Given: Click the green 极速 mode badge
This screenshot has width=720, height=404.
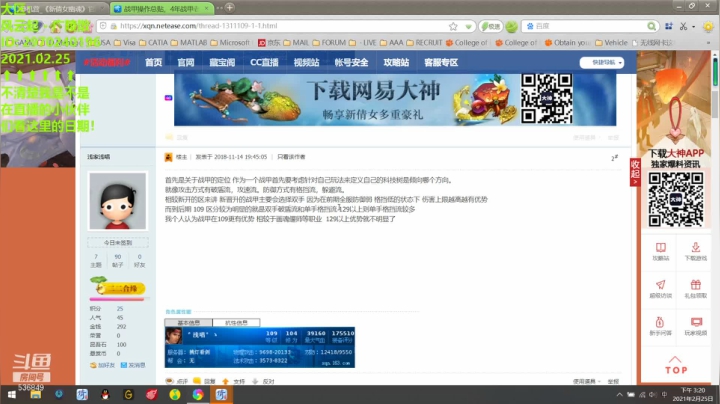Looking at the screenshot, I should pyautogui.click(x=490, y=26).
